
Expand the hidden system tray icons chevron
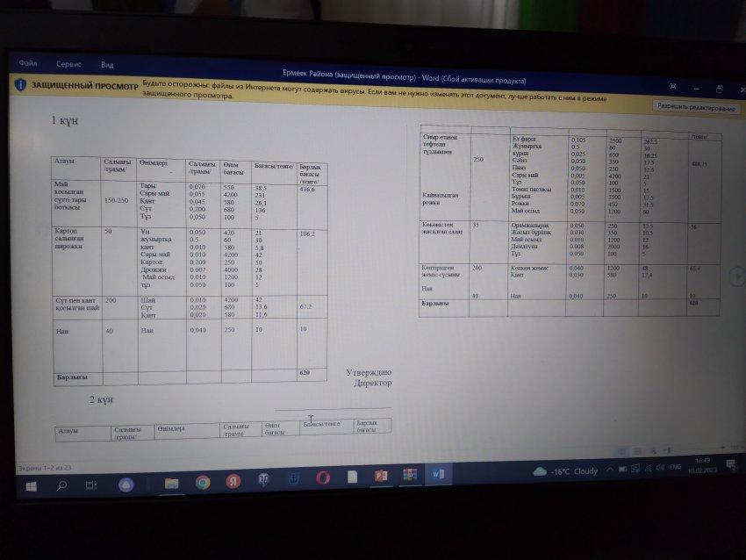point(609,470)
